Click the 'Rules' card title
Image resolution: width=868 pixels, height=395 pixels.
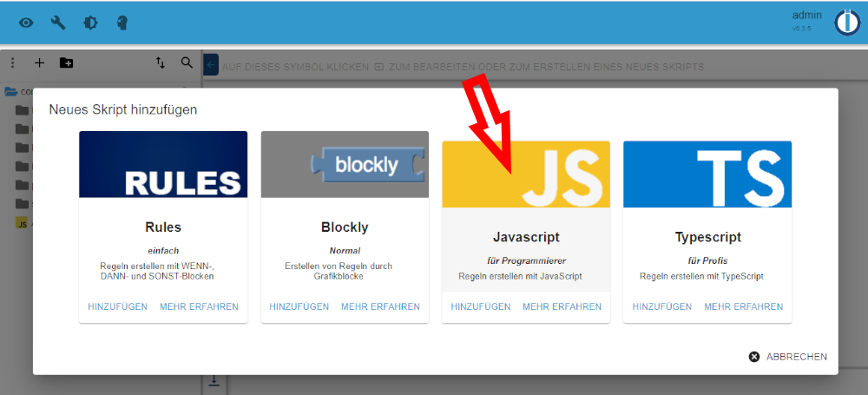click(x=163, y=227)
